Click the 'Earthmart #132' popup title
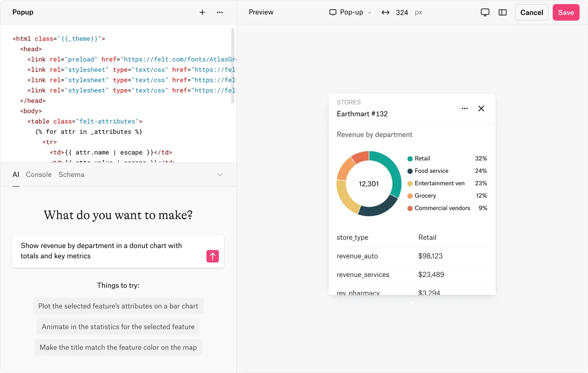This screenshot has width=588, height=373. pos(362,114)
